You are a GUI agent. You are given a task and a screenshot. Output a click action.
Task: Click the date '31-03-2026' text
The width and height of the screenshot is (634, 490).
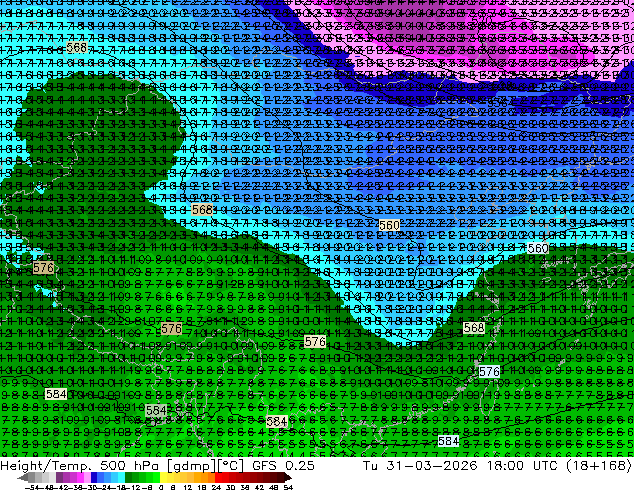click(432, 465)
